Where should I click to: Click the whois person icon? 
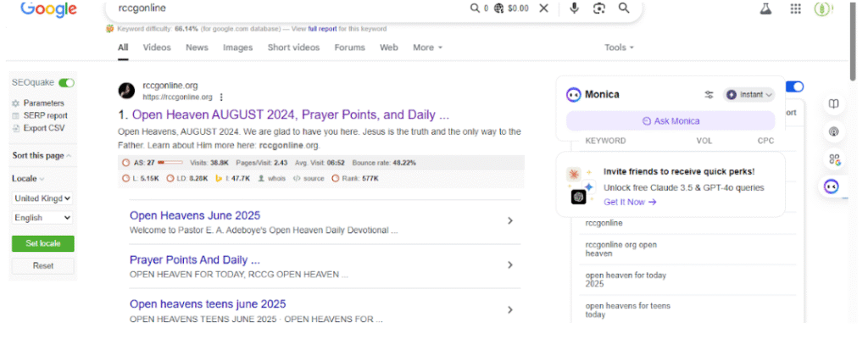(x=261, y=179)
